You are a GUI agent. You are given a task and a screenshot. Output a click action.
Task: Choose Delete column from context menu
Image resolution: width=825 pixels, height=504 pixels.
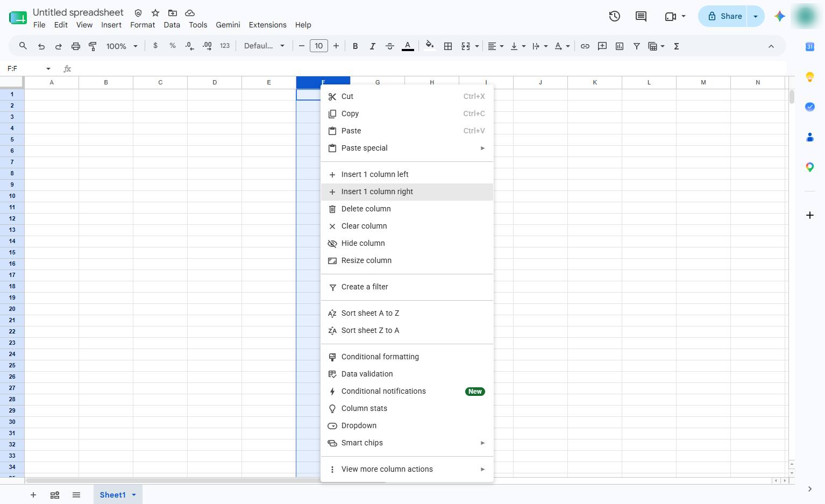point(407,209)
